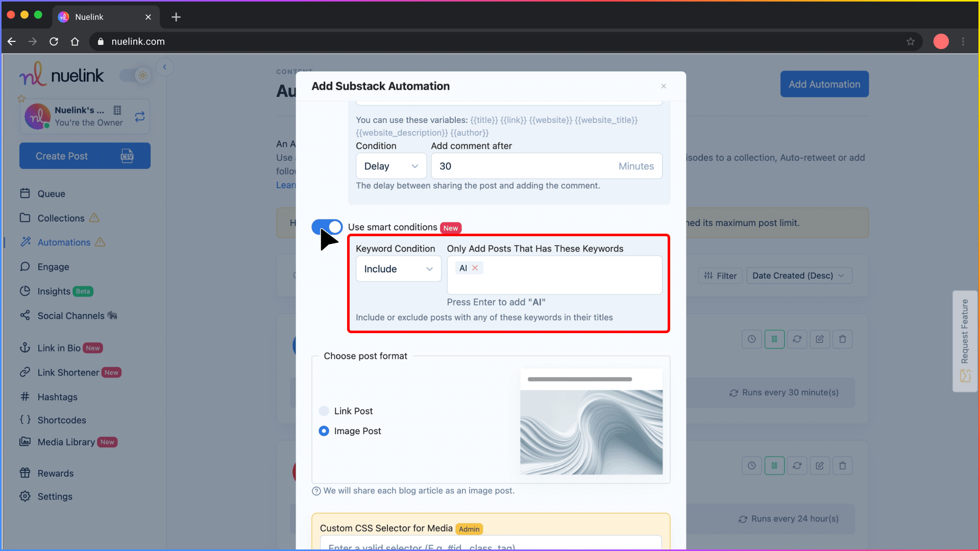Viewport: 980px width, 551px height.
Task: Click history clock icon on 24 hour automation
Action: tap(751, 466)
